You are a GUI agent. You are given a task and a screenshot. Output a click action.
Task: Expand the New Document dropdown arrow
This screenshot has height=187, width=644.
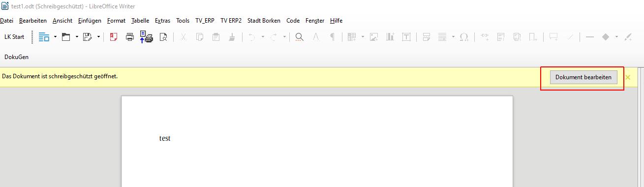[55, 37]
